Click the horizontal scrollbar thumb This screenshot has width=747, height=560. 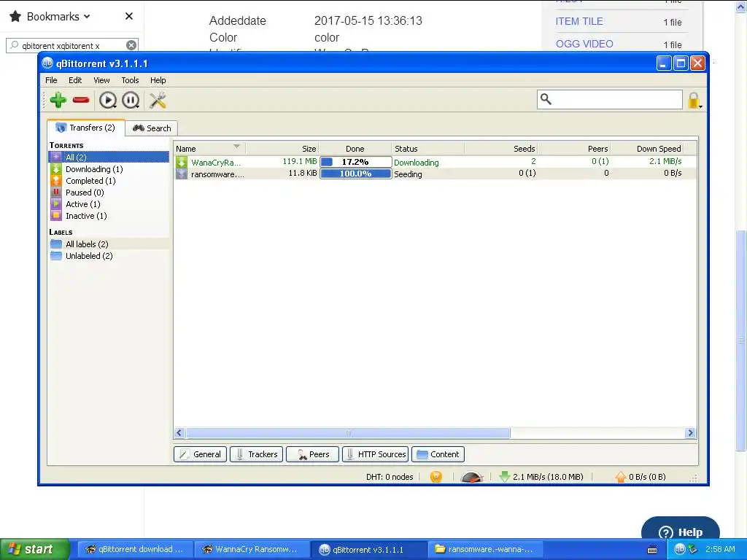pos(348,433)
